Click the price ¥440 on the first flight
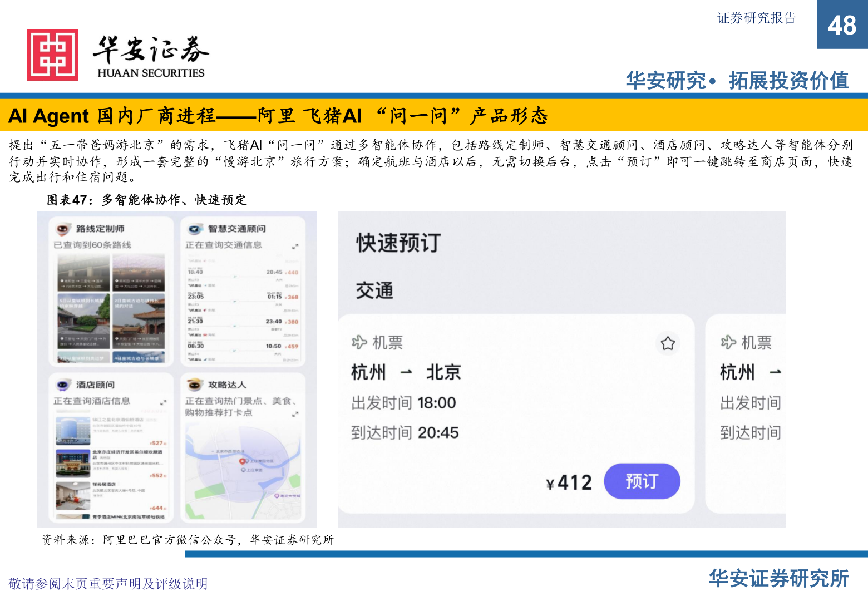Screen dimensions: 868x601 tap(292, 272)
